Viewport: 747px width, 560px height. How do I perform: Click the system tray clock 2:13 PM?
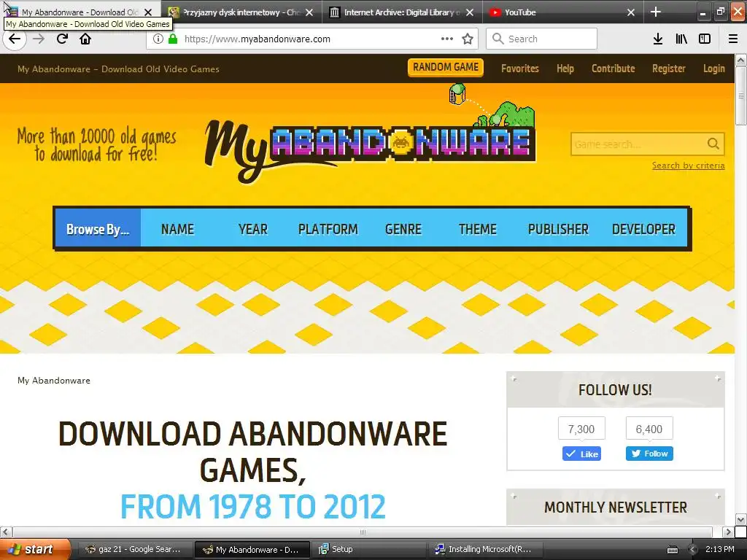tap(720, 549)
